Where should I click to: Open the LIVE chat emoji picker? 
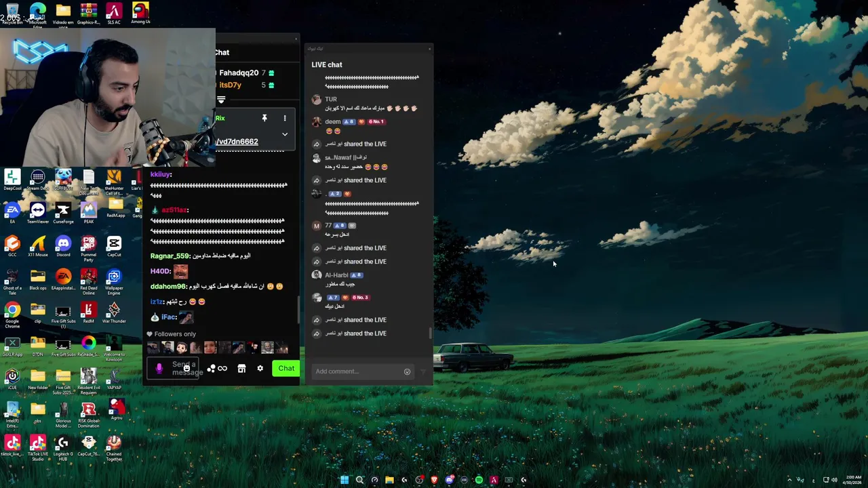(407, 371)
